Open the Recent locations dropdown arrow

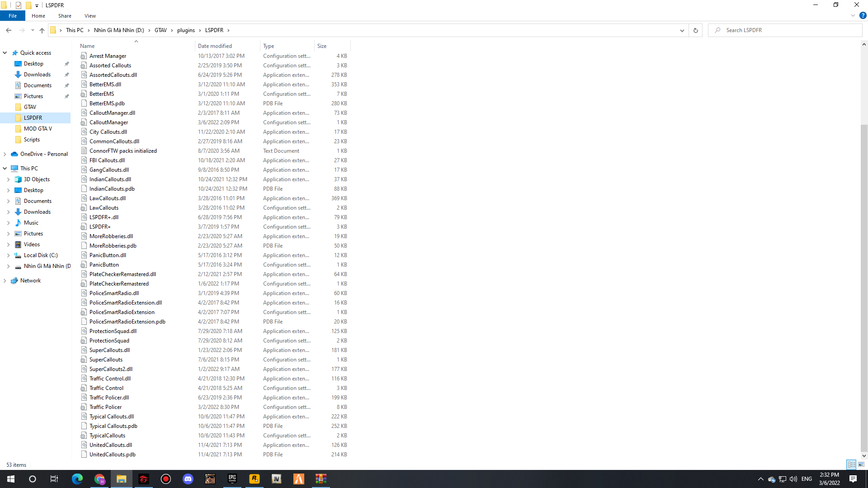tap(33, 30)
